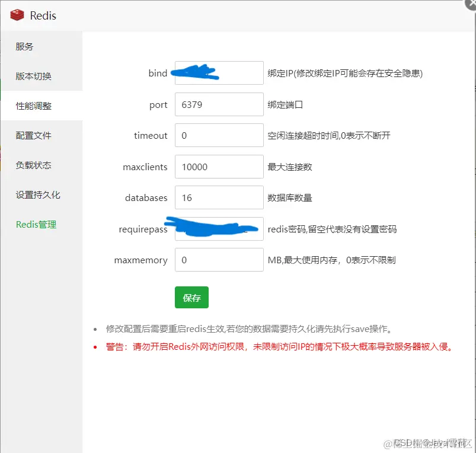Screen dimensions: 476x453
Task: Click the databases label
Action: (146, 197)
